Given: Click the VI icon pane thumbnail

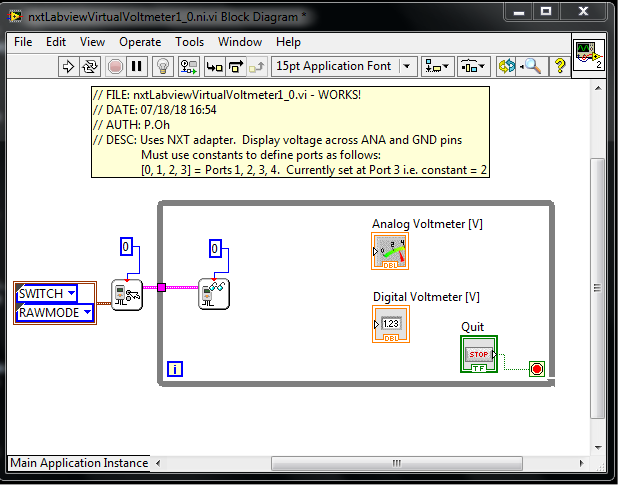Looking at the screenshot, I should coord(589,56).
